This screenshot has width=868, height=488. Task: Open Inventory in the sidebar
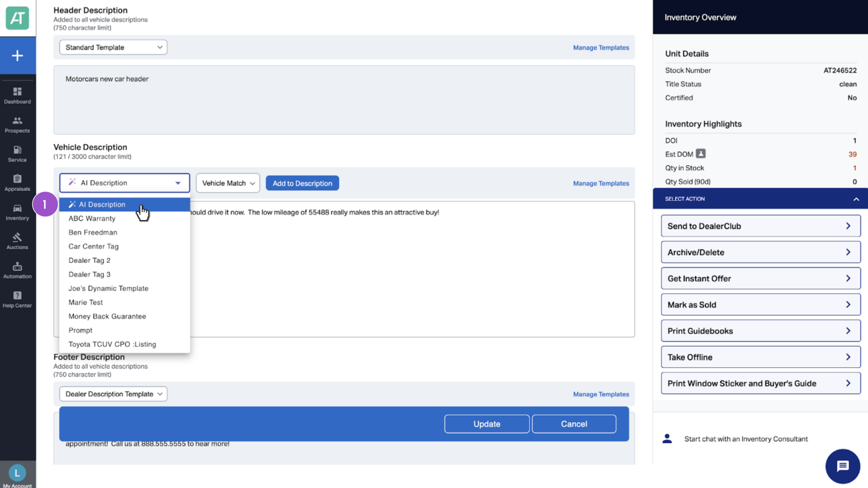[17, 212]
